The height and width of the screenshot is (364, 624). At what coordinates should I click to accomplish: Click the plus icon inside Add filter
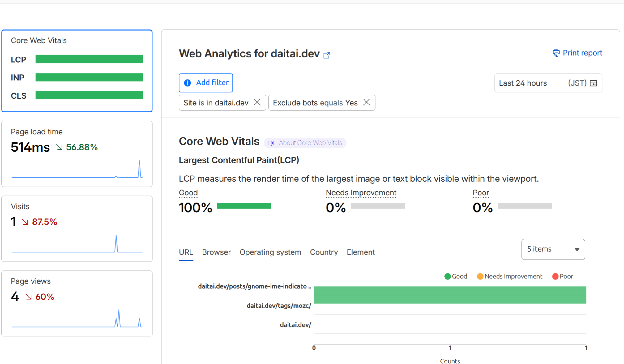[x=187, y=83]
